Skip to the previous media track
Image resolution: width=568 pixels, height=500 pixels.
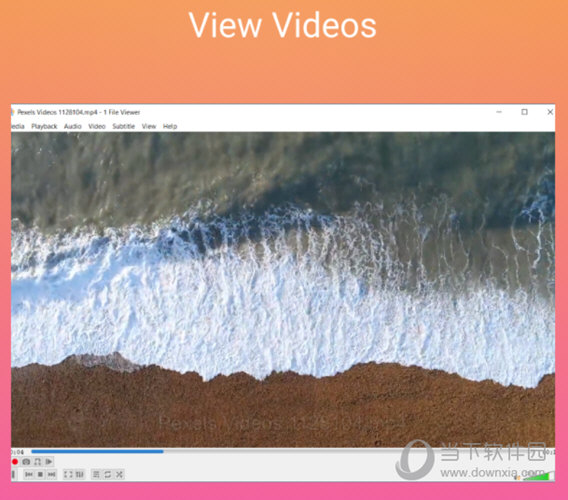29,474
